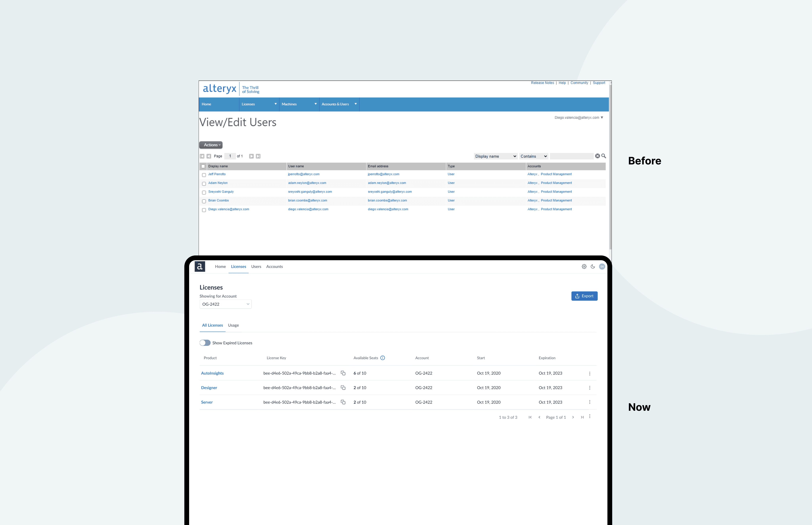Copy the AutoInsights license key
The height and width of the screenshot is (525, 812).
pos(343,373)
